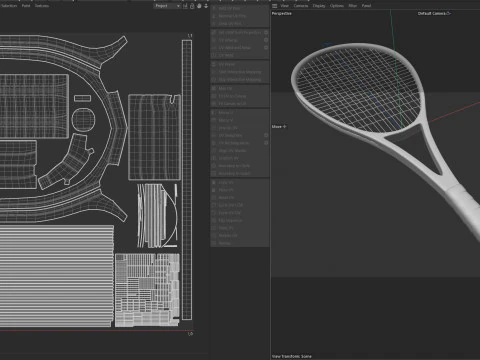
Task: Click the Move tool indicator in the viewport
Action: 279,127
